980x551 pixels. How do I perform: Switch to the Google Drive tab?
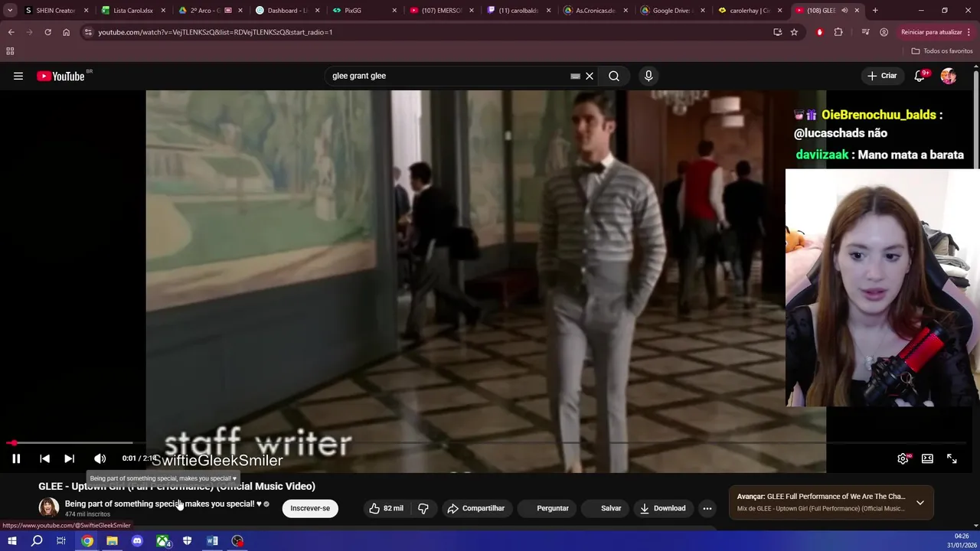(x=672, y=11)
